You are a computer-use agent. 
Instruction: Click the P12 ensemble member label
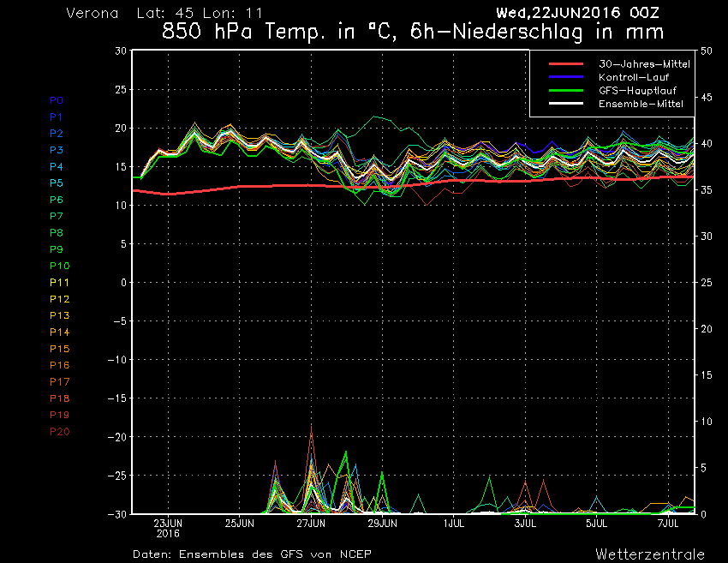coord(59,299)
